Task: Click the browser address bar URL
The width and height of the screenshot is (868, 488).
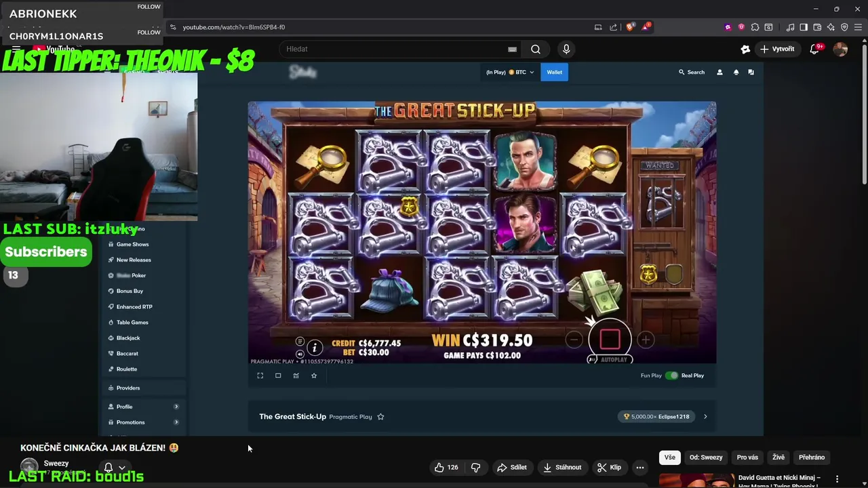Action: click(233, 27)
